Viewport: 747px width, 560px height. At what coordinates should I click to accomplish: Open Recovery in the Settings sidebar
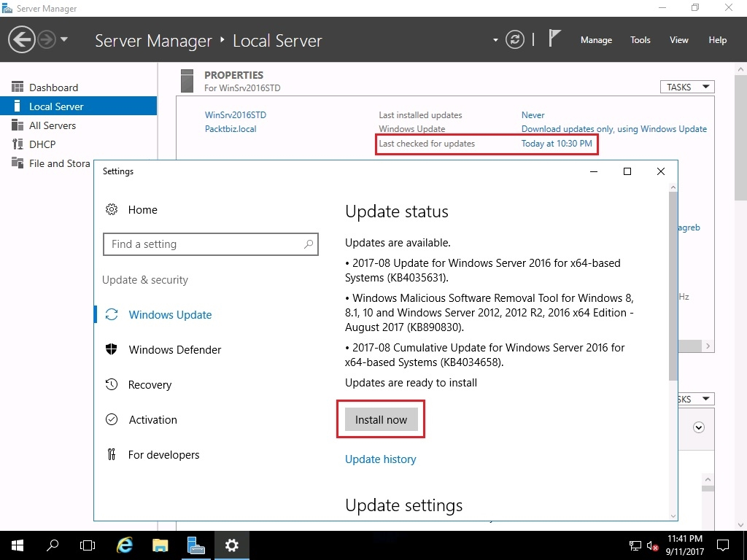(150, 385)
